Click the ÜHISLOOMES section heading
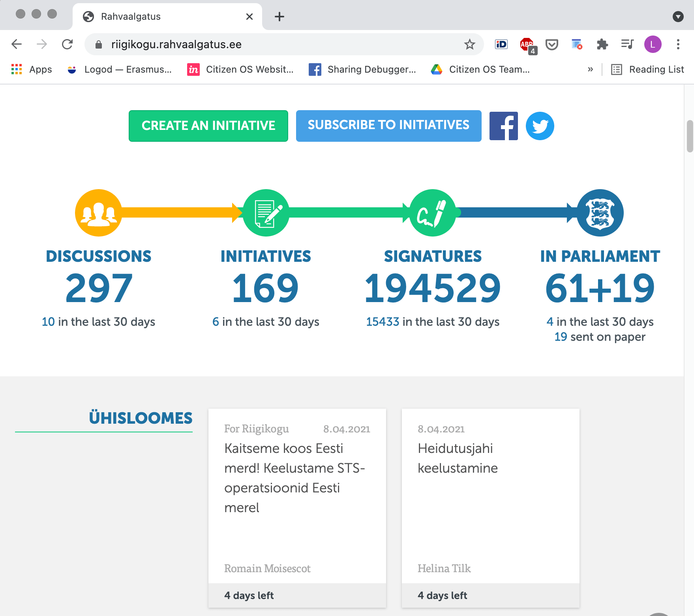694x616 pixels. point(141,418)
